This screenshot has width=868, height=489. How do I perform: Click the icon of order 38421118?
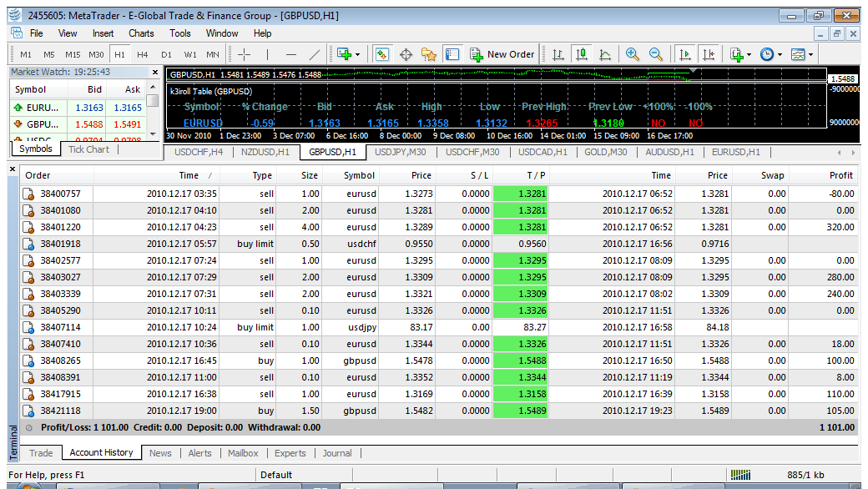click(28, 411)
